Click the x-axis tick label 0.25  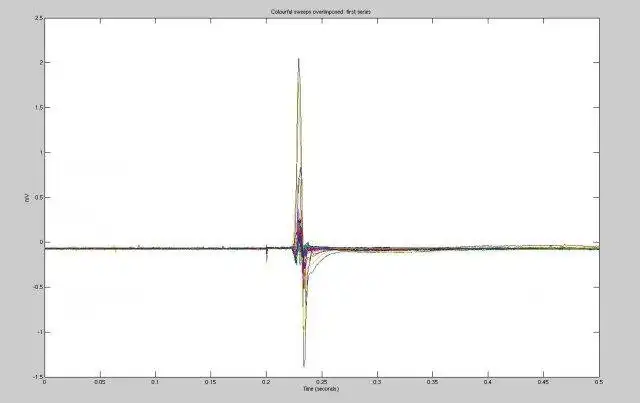(322, 382)
